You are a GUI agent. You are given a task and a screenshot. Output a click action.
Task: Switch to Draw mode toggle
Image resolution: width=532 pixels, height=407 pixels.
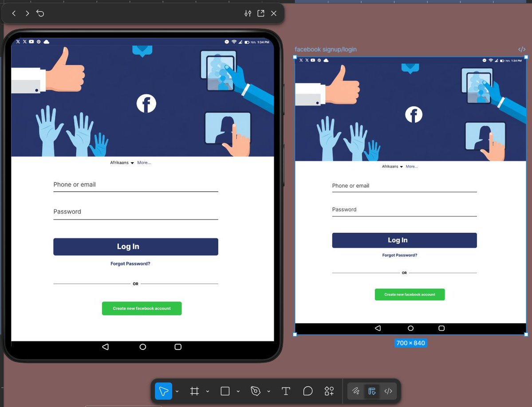point(355,391)
